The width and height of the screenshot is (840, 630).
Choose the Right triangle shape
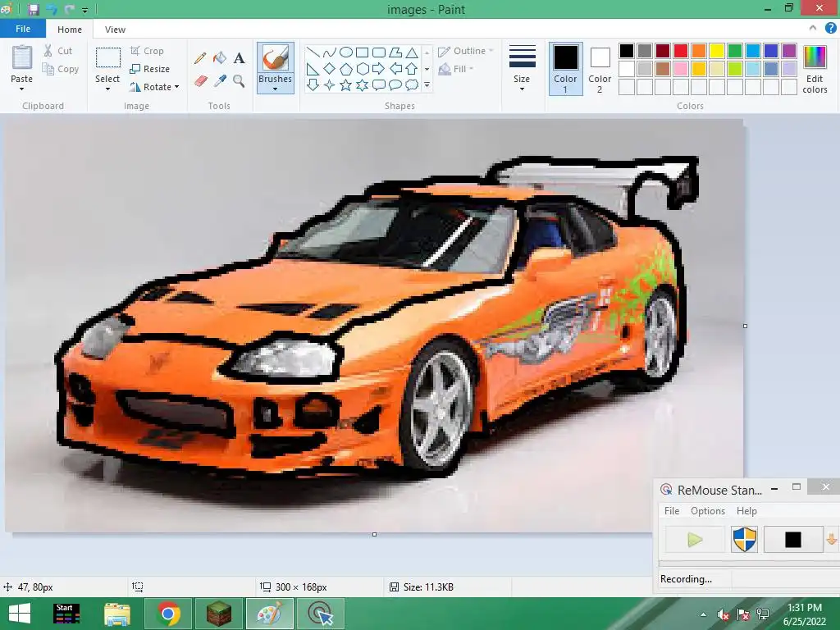click(x=313, y=69)
